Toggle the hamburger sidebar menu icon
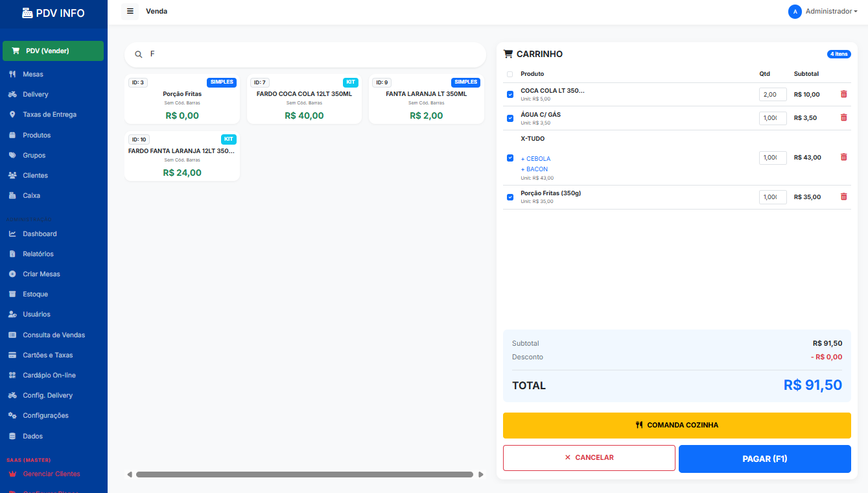The height and width of the screenshot is (493, 868). coord(130,11)
